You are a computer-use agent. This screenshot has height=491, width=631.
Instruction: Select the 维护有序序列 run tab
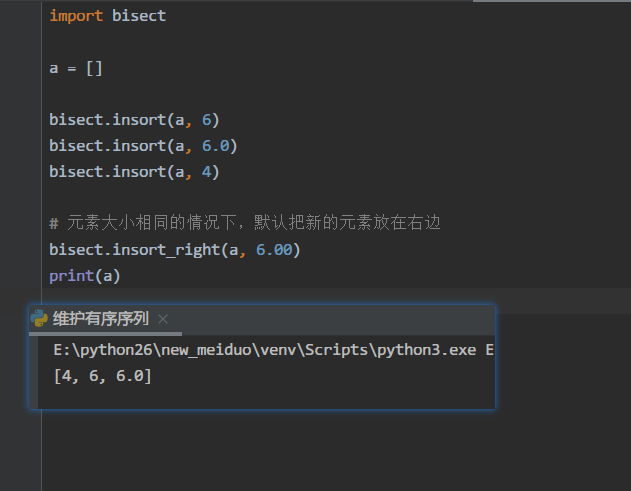[x=100, y=319]
